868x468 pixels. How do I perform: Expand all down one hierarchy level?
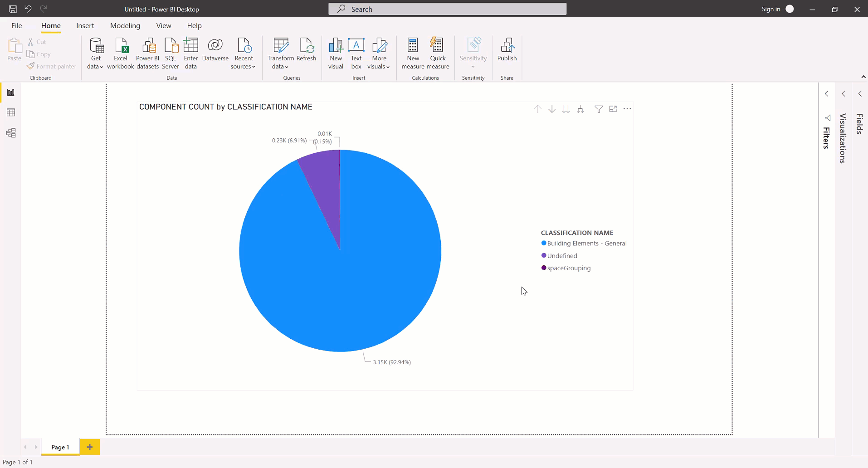(580, 109)
